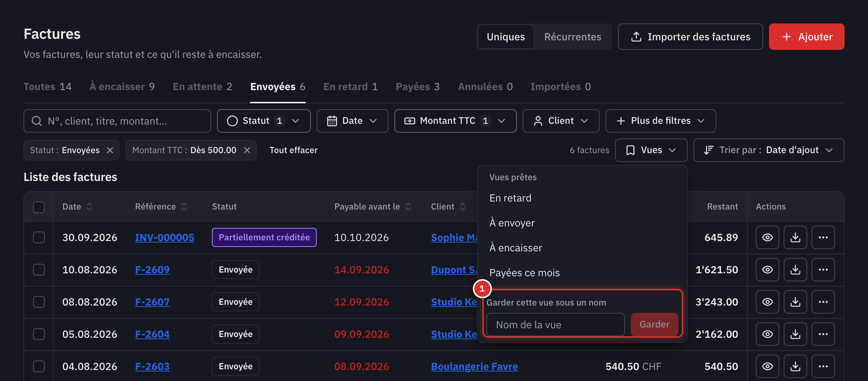This screenshot has height=381, width=868.
Task: Open more actions for INV-000005
Action: (x=823, y=237)
